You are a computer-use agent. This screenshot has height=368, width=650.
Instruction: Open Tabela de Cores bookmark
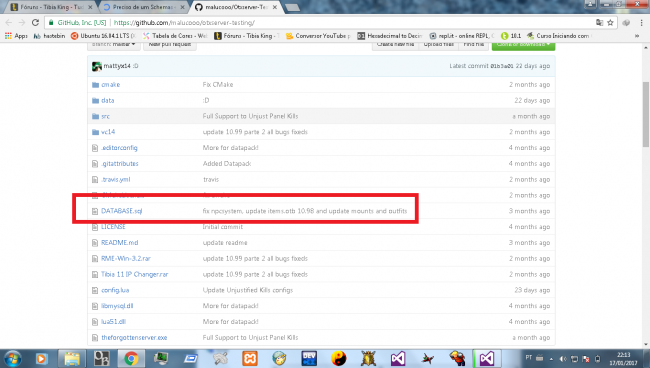pyautogui.click(x=175, y=36)
